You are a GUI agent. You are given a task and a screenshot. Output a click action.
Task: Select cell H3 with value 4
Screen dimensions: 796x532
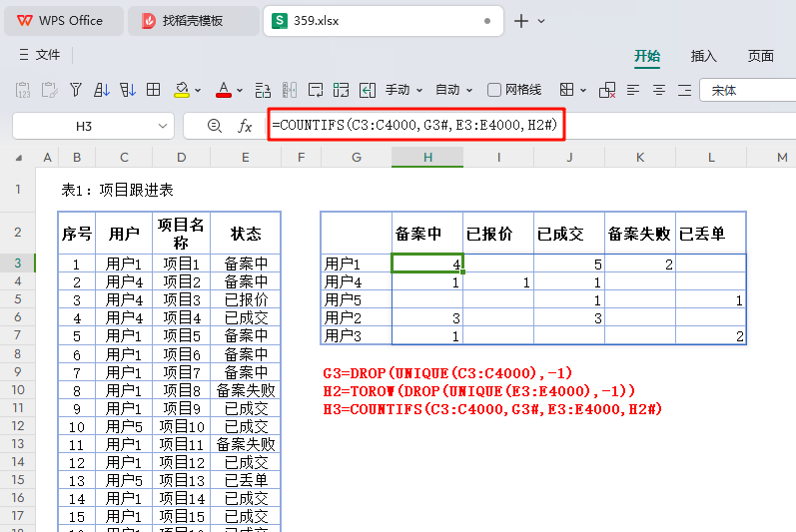click(x=427, y=264)
